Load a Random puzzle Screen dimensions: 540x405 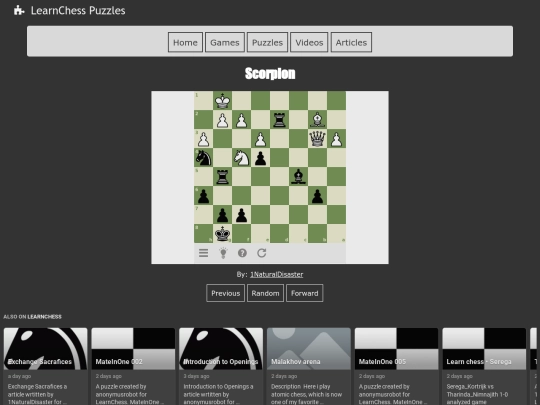265,293
